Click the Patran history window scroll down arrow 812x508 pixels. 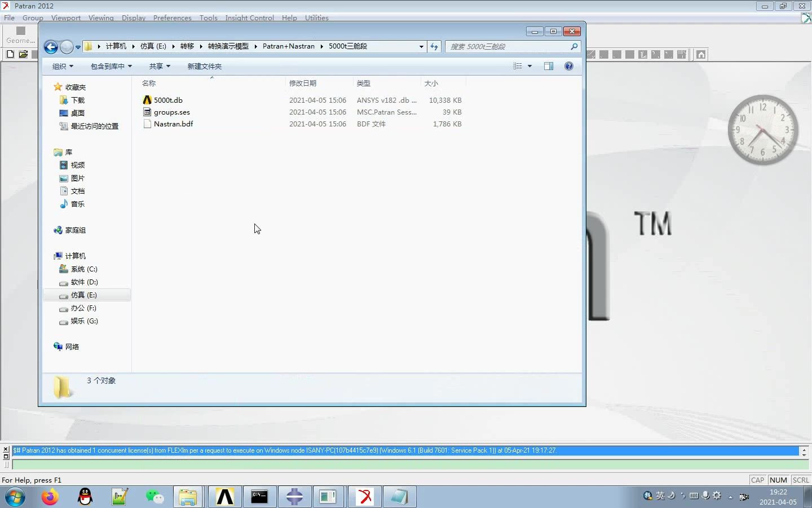point(804,453)
